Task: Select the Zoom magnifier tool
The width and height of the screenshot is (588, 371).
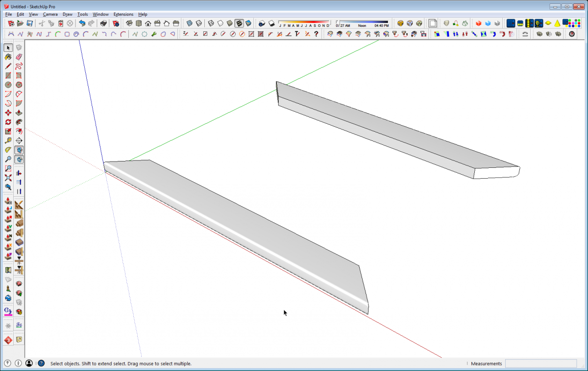Action: pyautogui.click(x=8, y=159)
